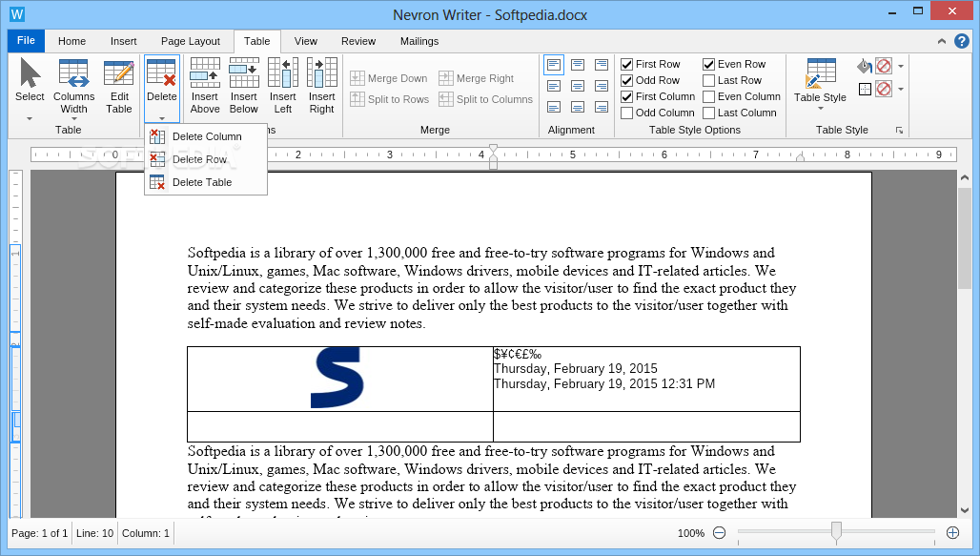Viewport: 980px width, 556px height.
Task: Align cell content middle left
Action: (x=554, y=86)
